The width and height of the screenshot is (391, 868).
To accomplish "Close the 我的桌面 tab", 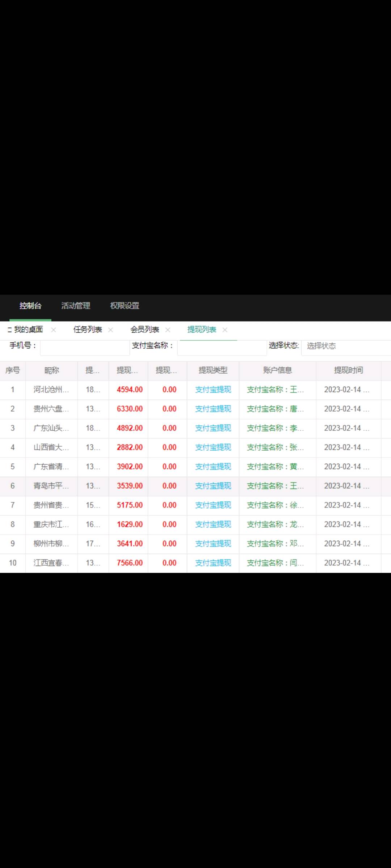I will tap(54, 330).
